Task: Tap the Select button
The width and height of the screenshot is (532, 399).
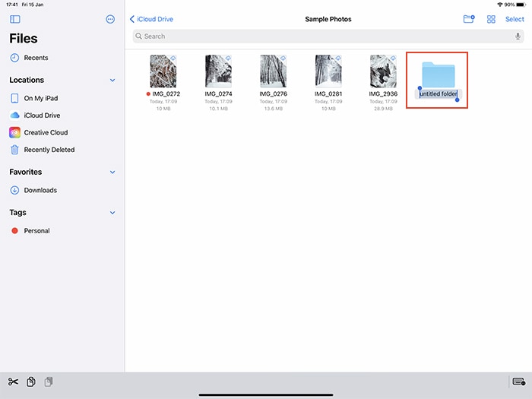Action: (515, 19)
